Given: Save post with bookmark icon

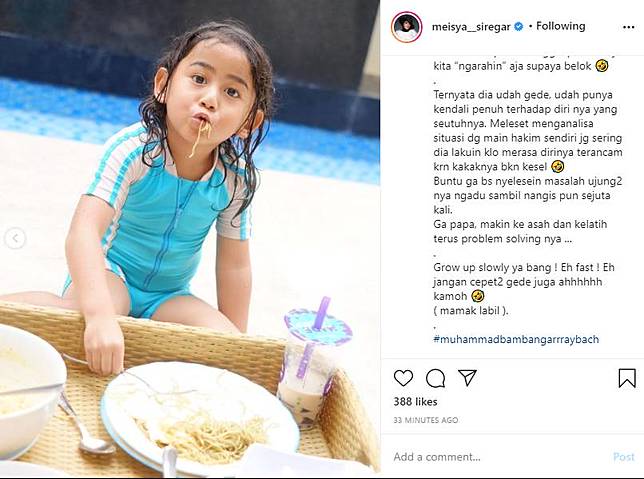Looking at the screenshot, I should pos(627,378).
